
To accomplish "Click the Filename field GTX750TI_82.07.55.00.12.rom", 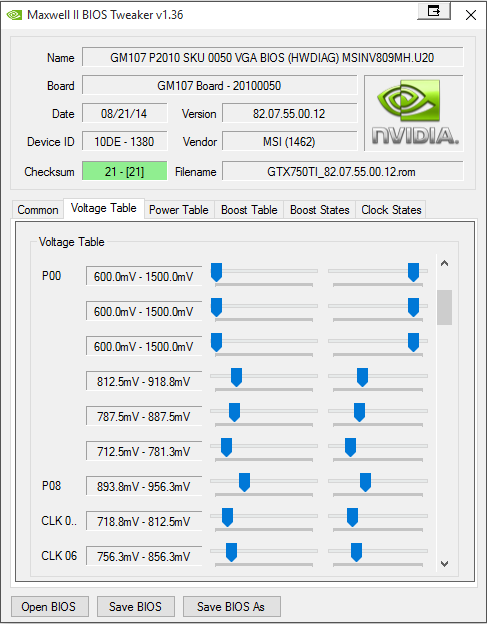I will pos(342,171).
